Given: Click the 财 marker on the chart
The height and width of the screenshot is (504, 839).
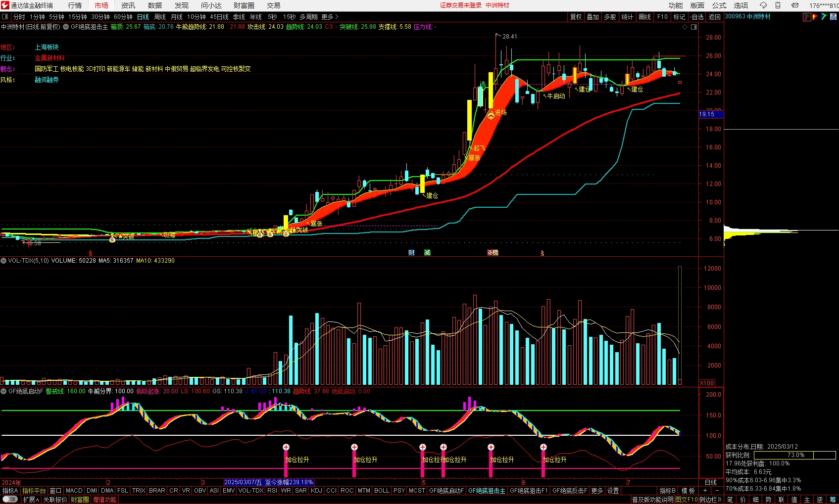Looking at the screenshot, I should (x=411, y=253).
